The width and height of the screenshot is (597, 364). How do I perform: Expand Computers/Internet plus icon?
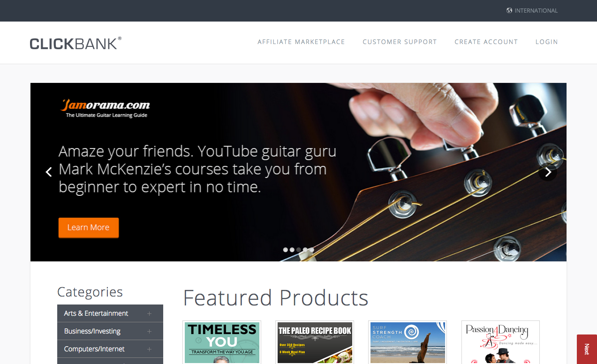(149, 349)
